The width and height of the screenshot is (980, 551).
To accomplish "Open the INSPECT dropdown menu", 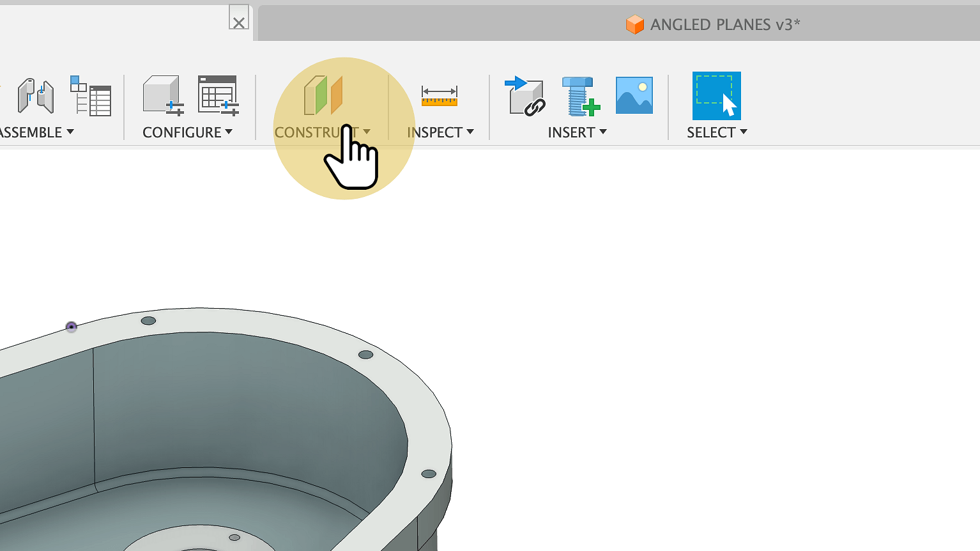I will point(441,132).
